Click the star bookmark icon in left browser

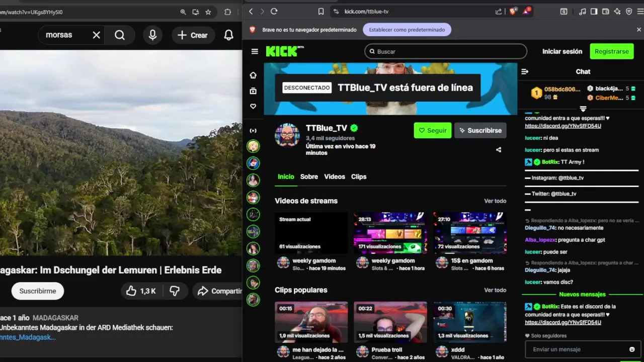tap(208, 12)
